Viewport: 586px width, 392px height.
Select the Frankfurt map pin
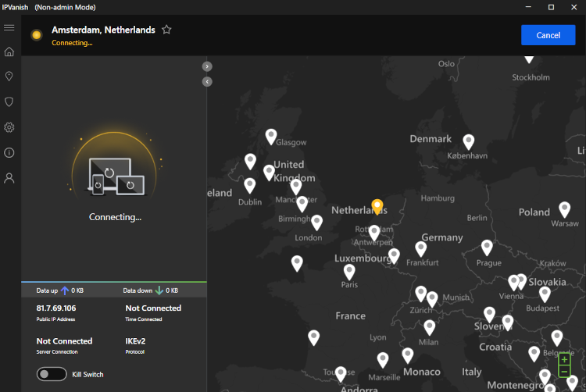coord(421,249)
